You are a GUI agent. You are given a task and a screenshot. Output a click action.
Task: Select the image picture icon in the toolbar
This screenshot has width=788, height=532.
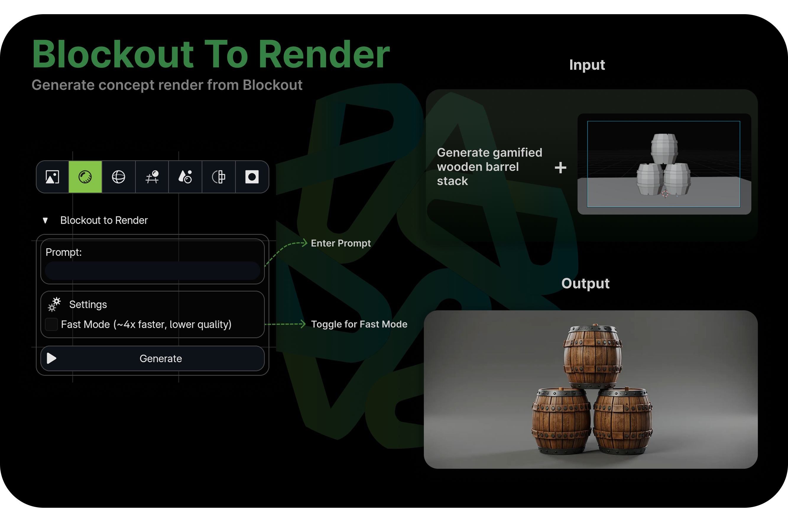click(52, 177)
